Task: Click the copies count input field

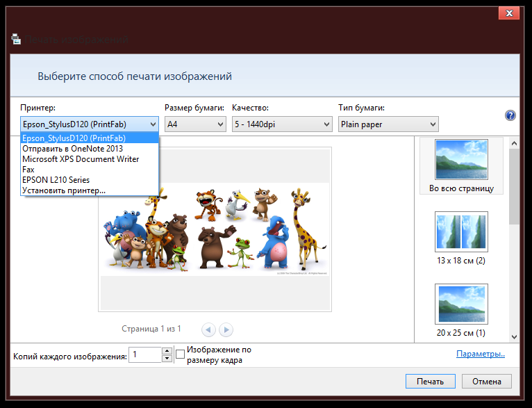Action: click(145, 354)
